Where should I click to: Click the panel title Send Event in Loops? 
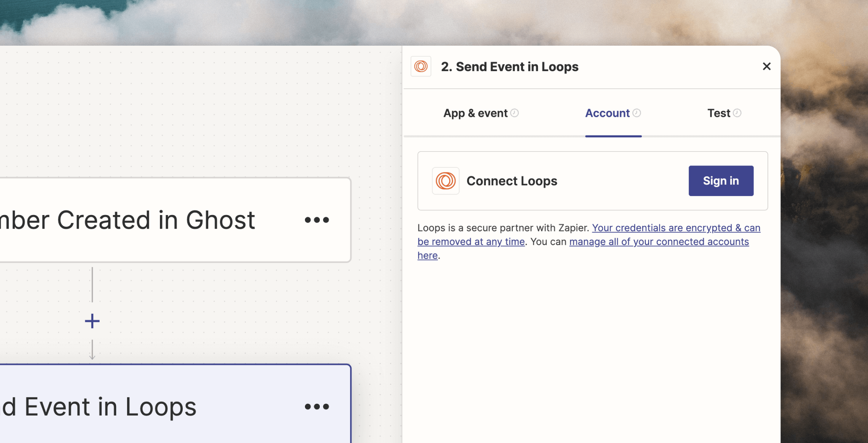(x=510, y=67)
